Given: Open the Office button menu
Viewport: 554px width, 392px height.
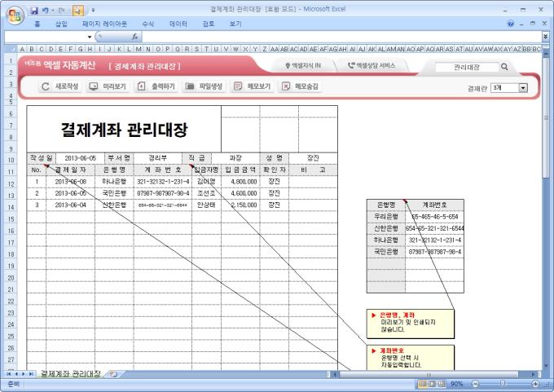Looking at the screenshot, I should (14, 15).
